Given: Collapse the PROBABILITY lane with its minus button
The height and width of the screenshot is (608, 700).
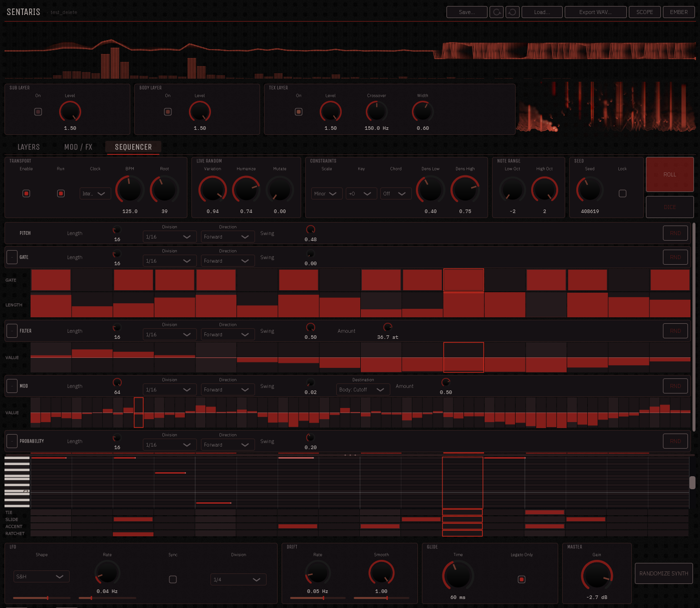Looking at the screenshot, I should pyautogui.click(x=12, y=441).
